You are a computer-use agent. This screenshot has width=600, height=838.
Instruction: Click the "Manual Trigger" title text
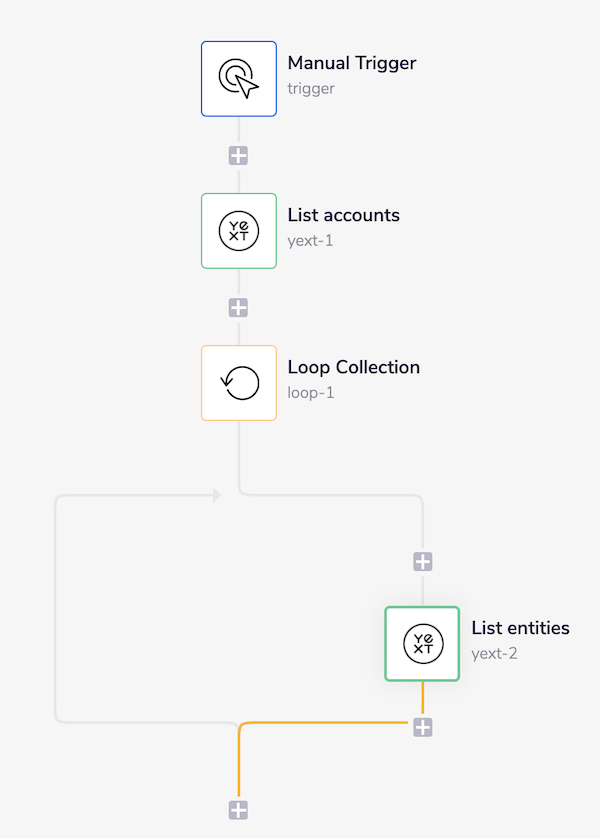pos(351,63)
